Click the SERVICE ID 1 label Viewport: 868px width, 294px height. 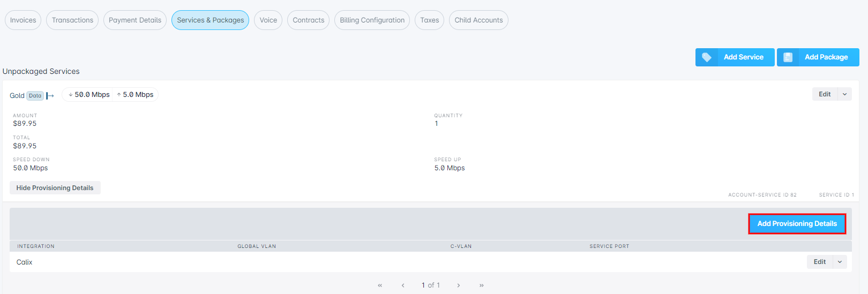pos(836,195)
